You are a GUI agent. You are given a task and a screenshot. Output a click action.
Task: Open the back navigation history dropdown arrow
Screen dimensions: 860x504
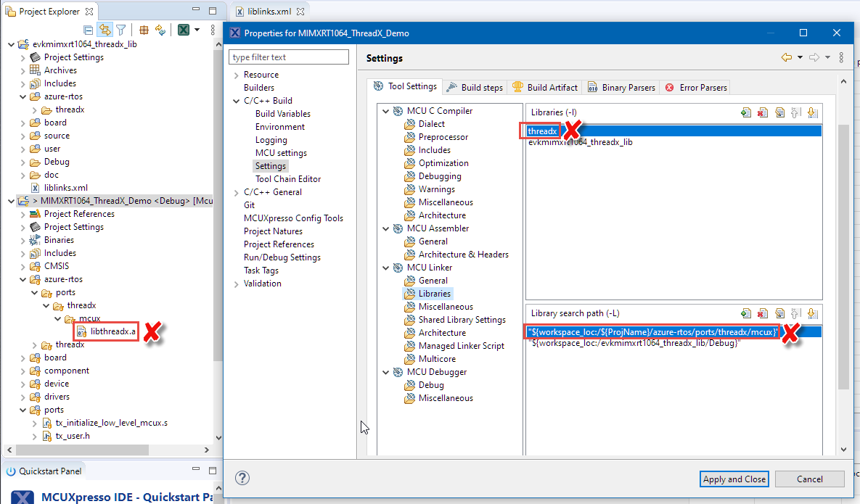tap(800, 58)
